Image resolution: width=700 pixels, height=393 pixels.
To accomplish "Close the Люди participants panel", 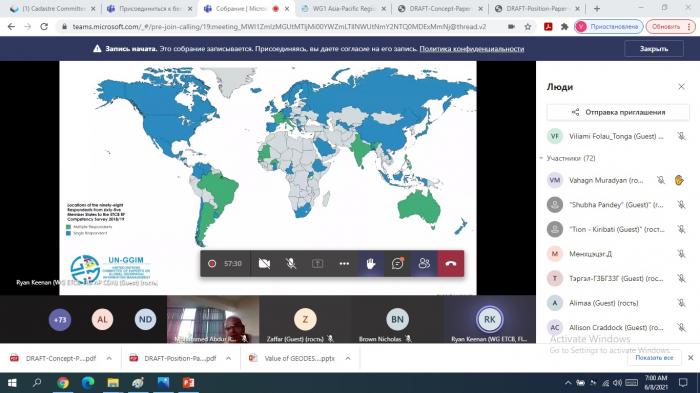I will (681, 87).
